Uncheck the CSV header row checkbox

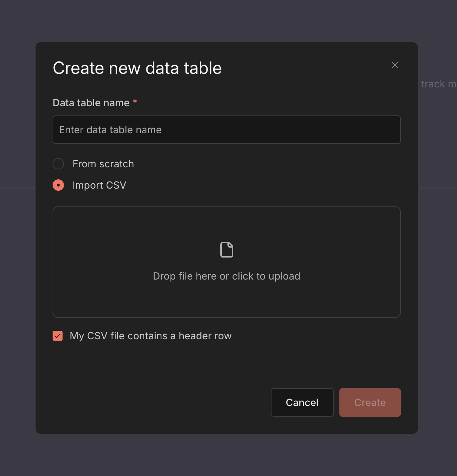[x=58, y=336]
